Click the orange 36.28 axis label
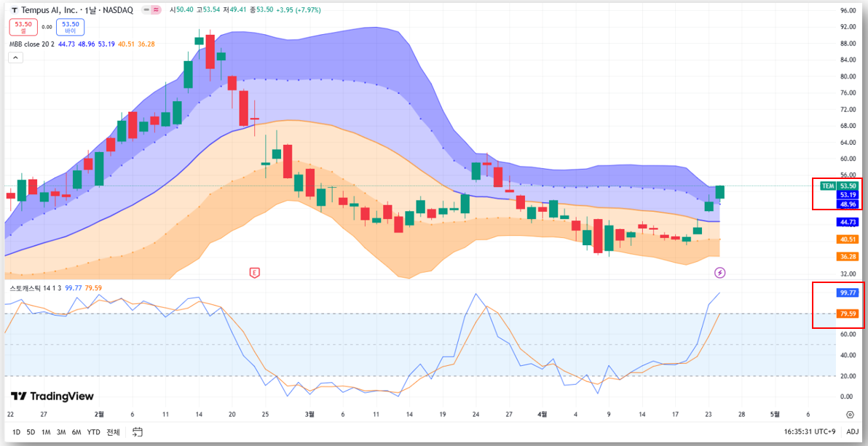Screen dimensions: 868x446 coord(848,257)
